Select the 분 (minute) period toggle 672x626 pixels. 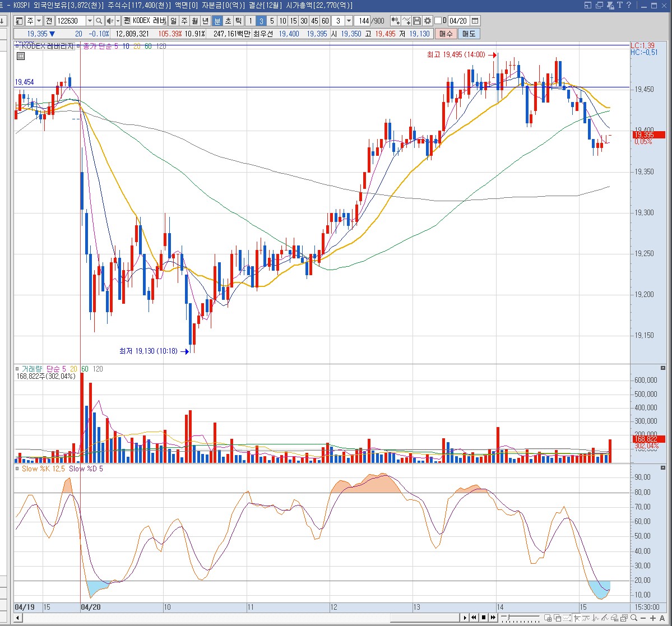[217, 21]
